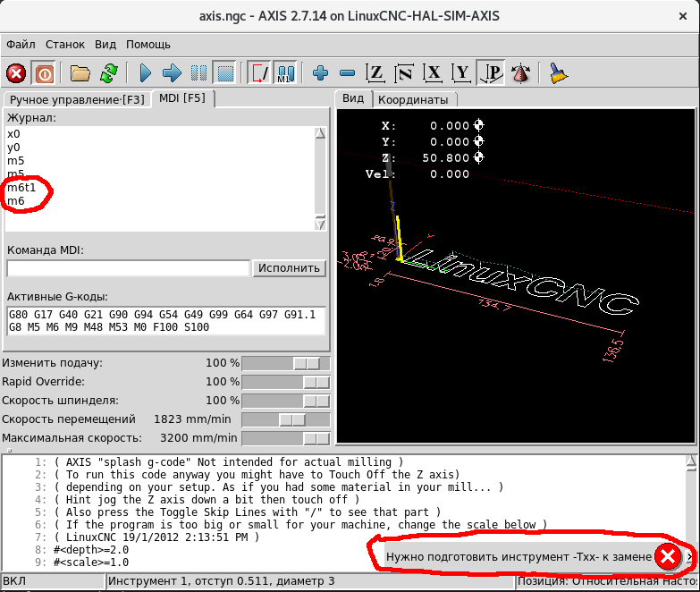700x592 pixels.
Task: Open the Вид menu
Action: point(105,45)
